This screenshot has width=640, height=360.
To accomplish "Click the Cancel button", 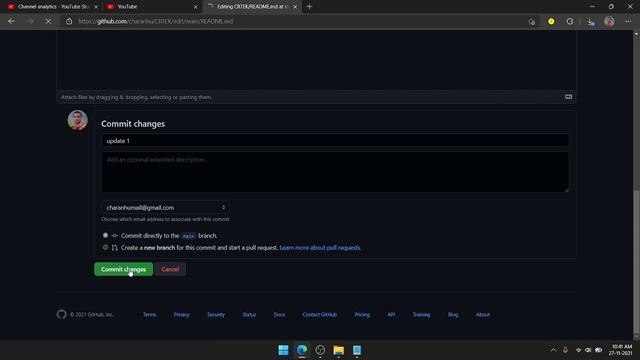I will [x=170, y=269].
